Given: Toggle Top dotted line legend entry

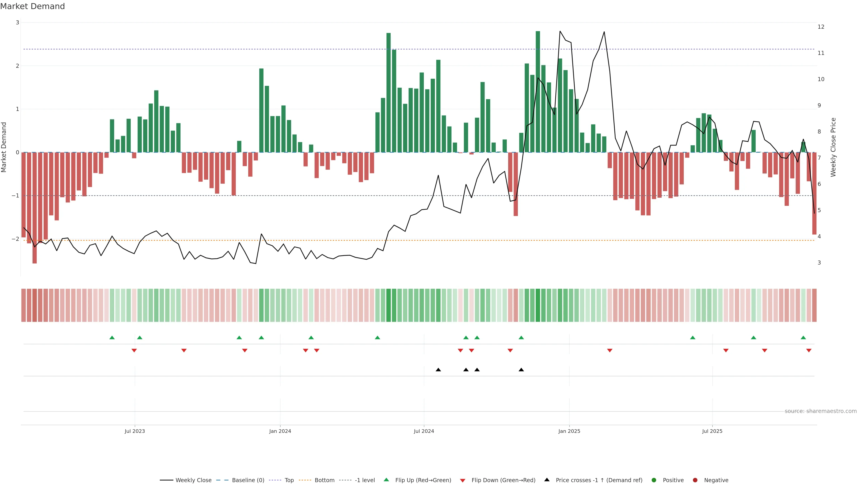Looking at the screenshot, I should (x=289, y=480).
